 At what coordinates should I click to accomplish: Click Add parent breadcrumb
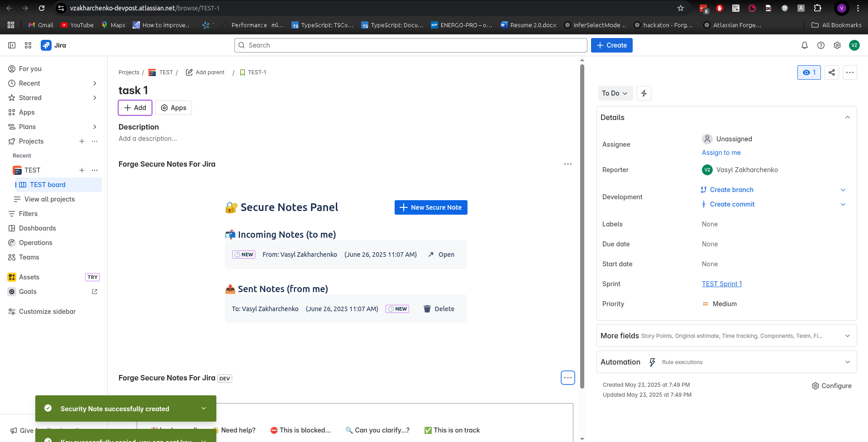205,72
